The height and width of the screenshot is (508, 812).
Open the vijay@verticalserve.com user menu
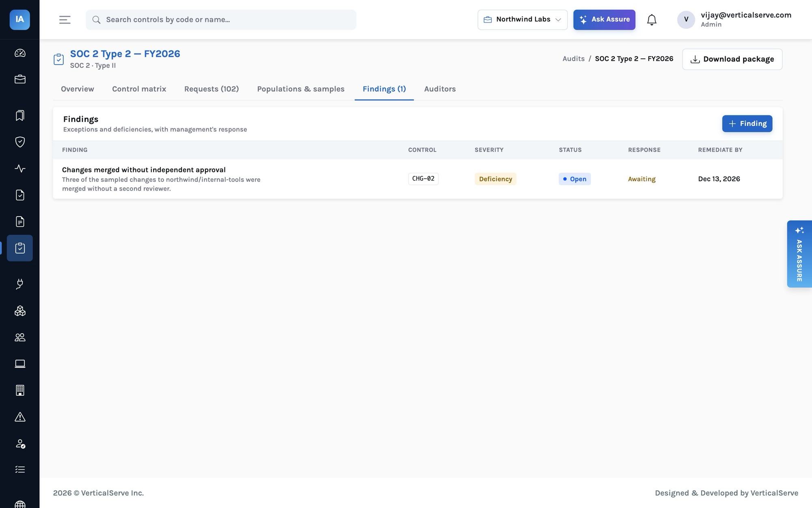point(734,20)
